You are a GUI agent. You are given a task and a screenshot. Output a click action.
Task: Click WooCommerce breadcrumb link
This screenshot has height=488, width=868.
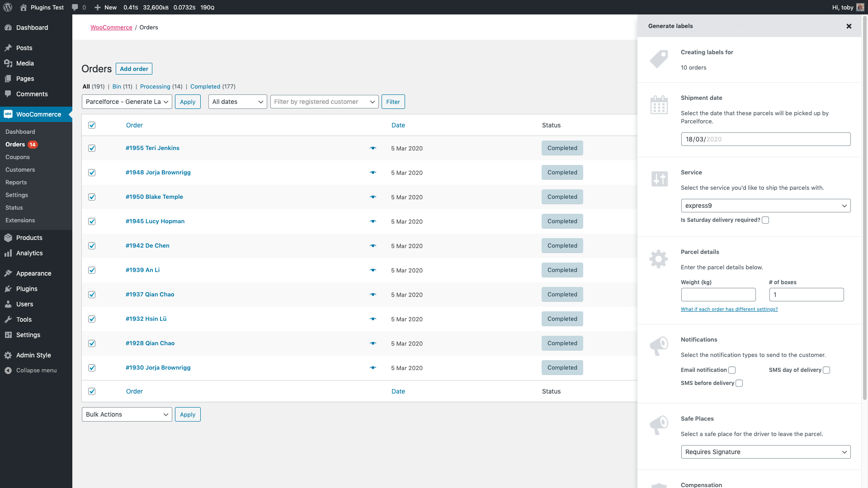pos(111,28)
